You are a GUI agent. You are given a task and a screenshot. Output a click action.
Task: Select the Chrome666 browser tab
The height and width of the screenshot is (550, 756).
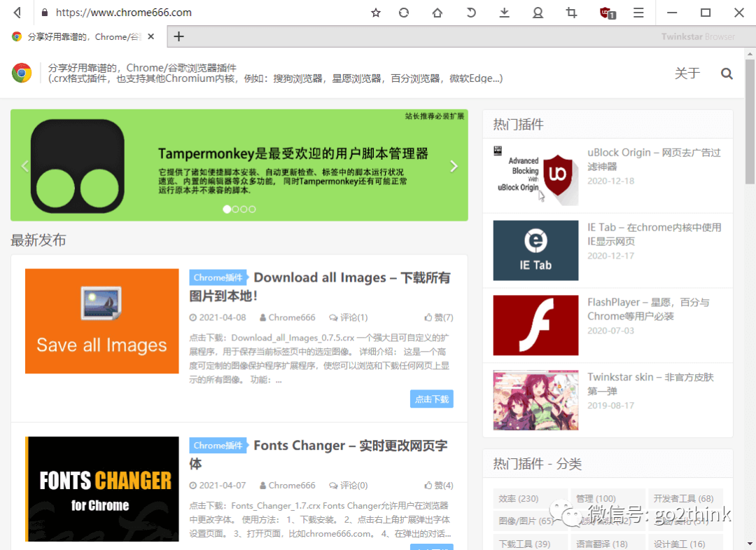(x=83, y=36)
